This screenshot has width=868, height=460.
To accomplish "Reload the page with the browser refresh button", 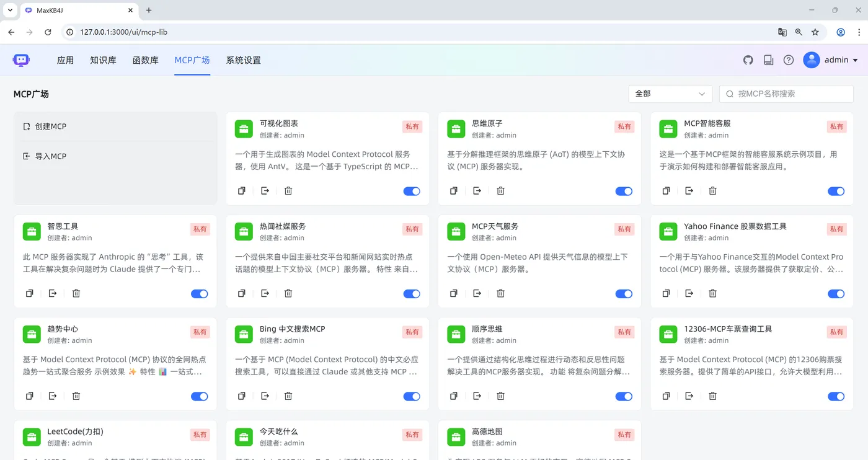I will click(48, 32).
